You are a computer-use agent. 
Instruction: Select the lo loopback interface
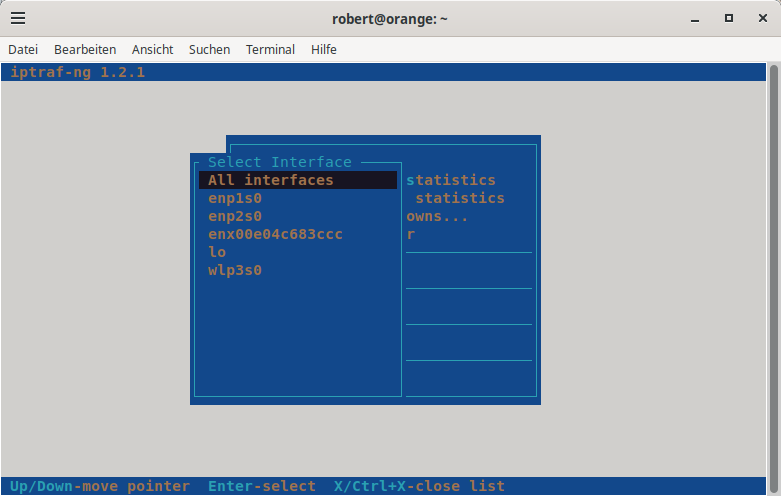point(217,252)
